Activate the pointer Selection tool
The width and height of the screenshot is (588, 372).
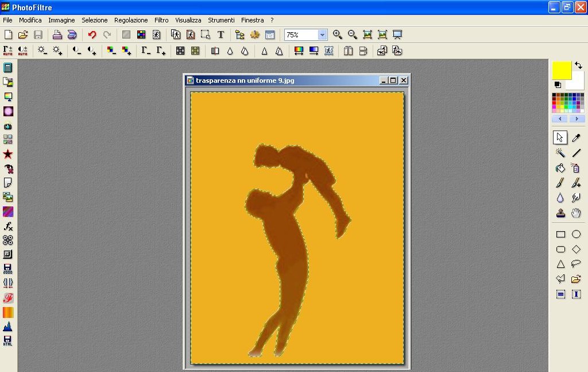point(560,137)
